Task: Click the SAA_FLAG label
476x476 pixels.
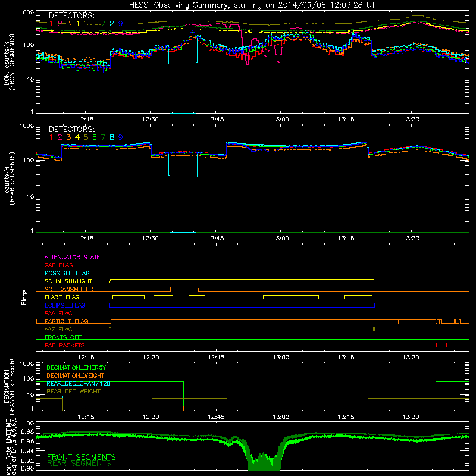Action: 58,313
